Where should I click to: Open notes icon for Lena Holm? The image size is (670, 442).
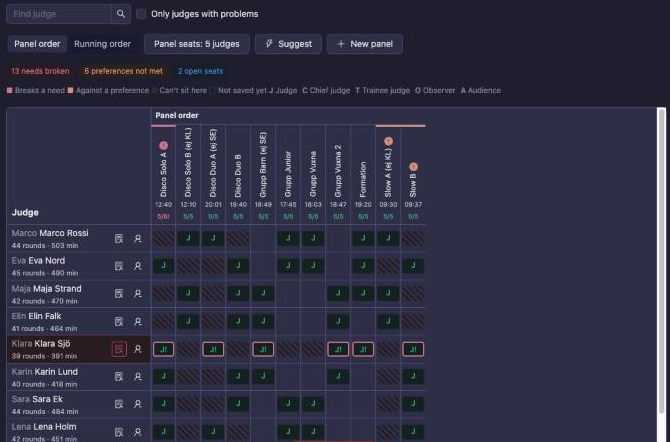119,432
